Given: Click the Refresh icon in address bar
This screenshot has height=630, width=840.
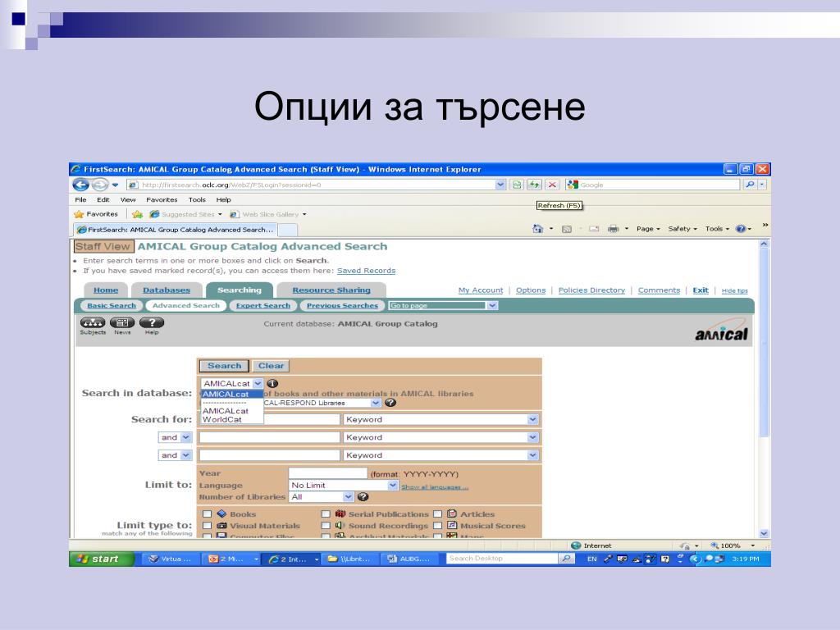Looking at the screenshot, I should point(534,185).
